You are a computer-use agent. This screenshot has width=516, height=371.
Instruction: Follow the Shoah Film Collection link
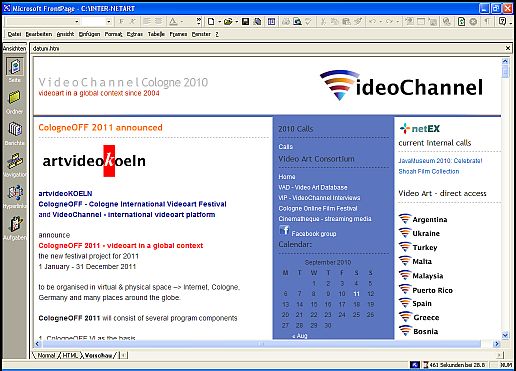tap(429, 171)
